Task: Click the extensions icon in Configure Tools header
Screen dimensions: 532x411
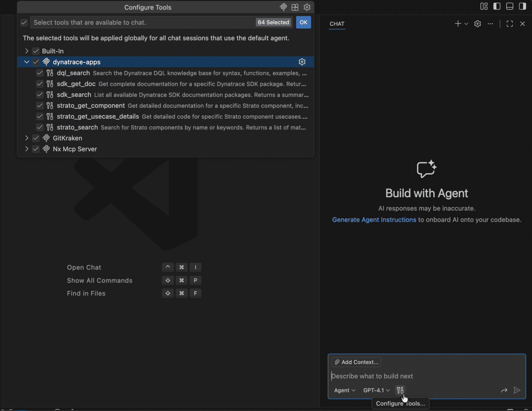Action: coord(295,7)
